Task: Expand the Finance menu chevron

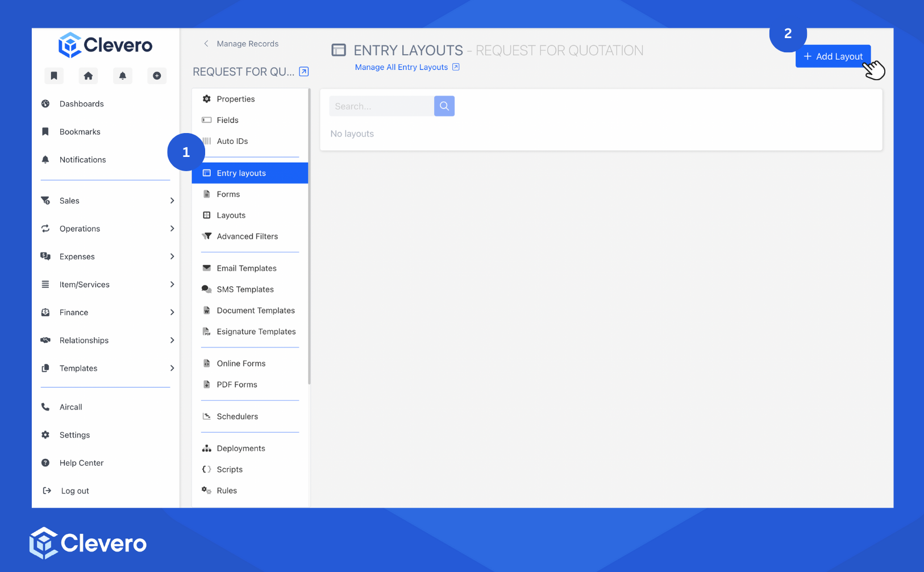Action: tap(172, 312)
